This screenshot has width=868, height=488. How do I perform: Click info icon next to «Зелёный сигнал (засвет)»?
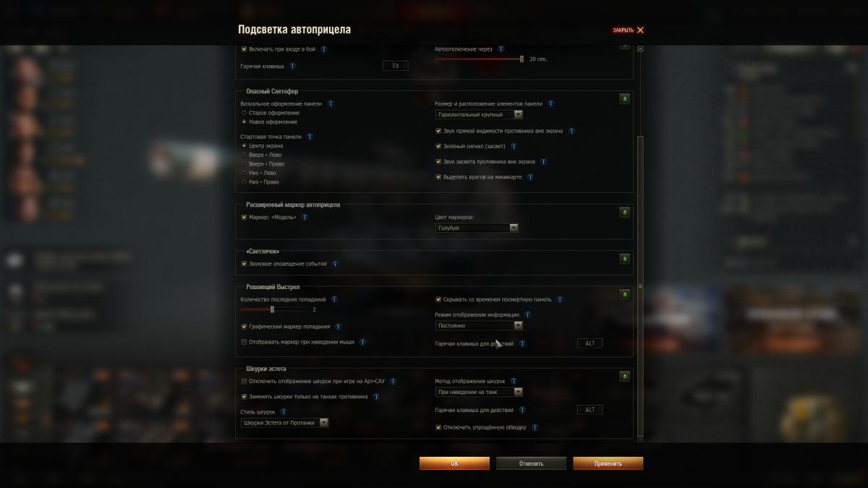[514, 146]
